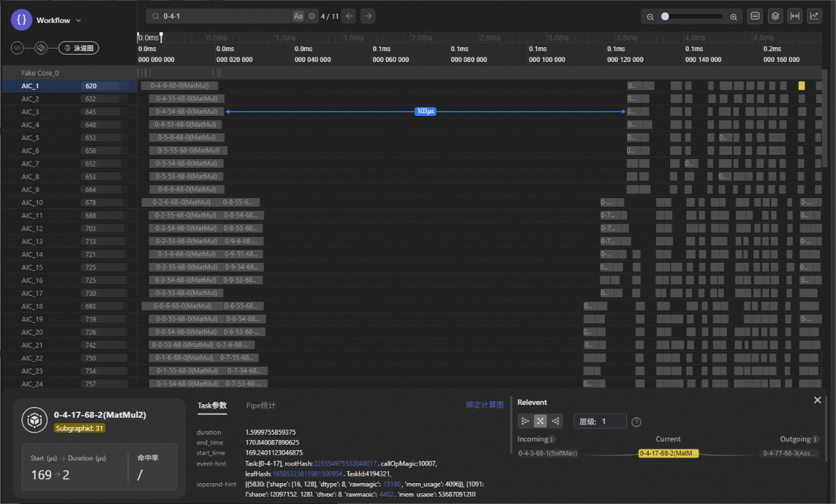The width and height of the screenshot is (836, 504).
Task: Clear the search field text
Action: (311, 16)
